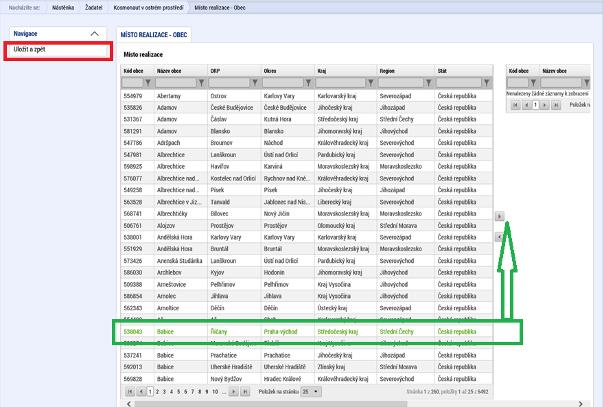Image resolution: width=604 pixels, height=407 pixels.
Task: Select Adamov row with ORP Blansko
Action: click(307, 131)
